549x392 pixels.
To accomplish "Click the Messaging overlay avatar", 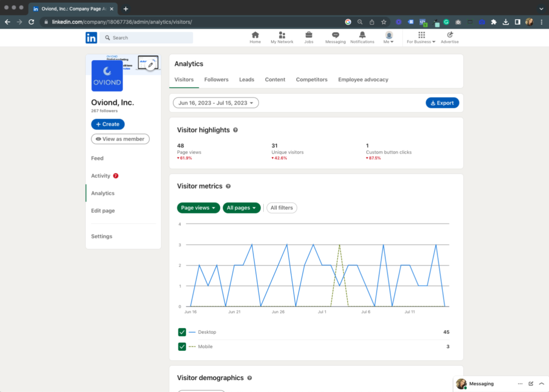I will point(461,383).
